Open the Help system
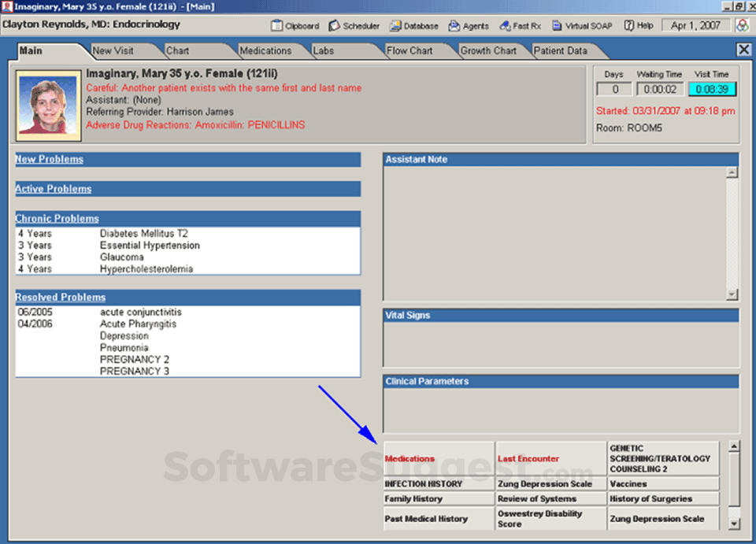 point(638,25)
